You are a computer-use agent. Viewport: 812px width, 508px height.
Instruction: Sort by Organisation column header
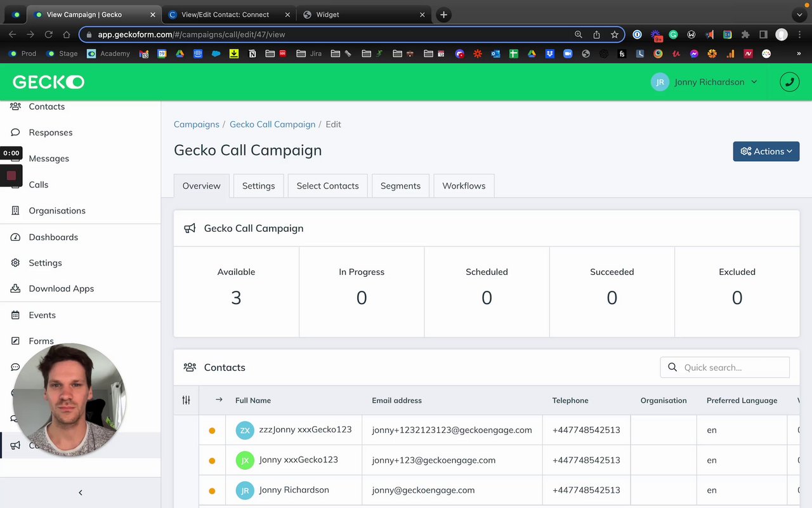pos(664,400)
